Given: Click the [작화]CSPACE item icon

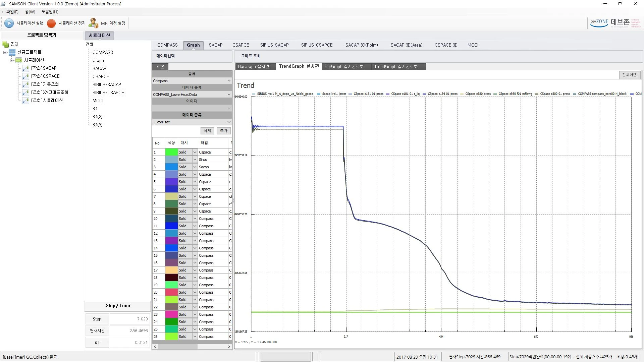Looking at the screenshot, I should tap(25, 76).
